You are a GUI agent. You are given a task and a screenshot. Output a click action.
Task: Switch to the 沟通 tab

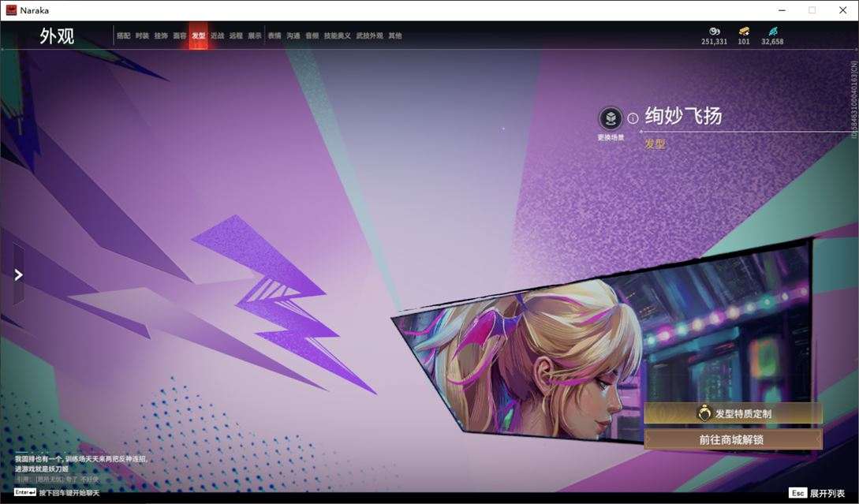point(293,35)
